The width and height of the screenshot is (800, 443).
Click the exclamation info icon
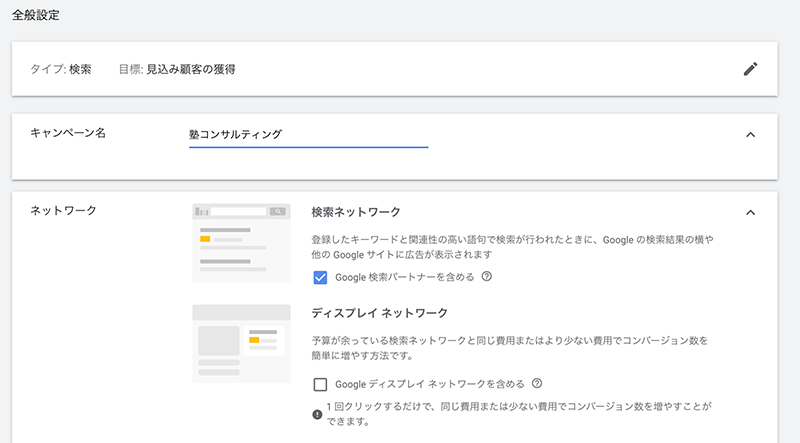pos(317,414)
